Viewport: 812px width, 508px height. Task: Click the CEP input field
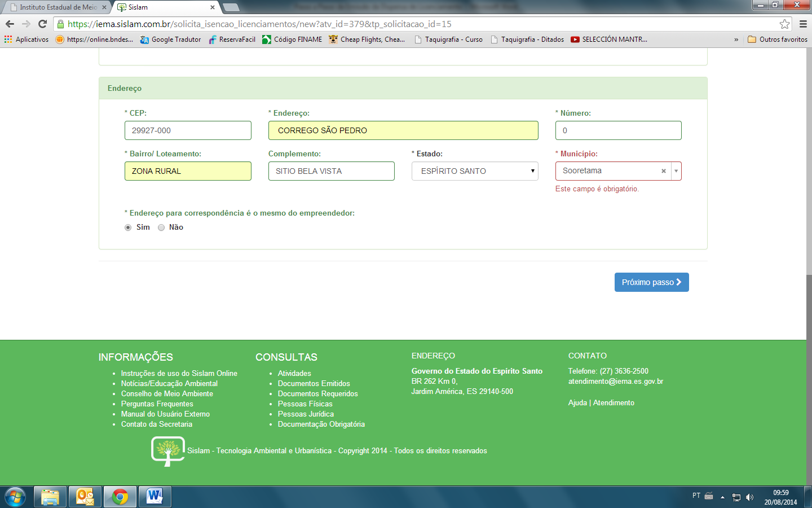click(x=188, y=130)
